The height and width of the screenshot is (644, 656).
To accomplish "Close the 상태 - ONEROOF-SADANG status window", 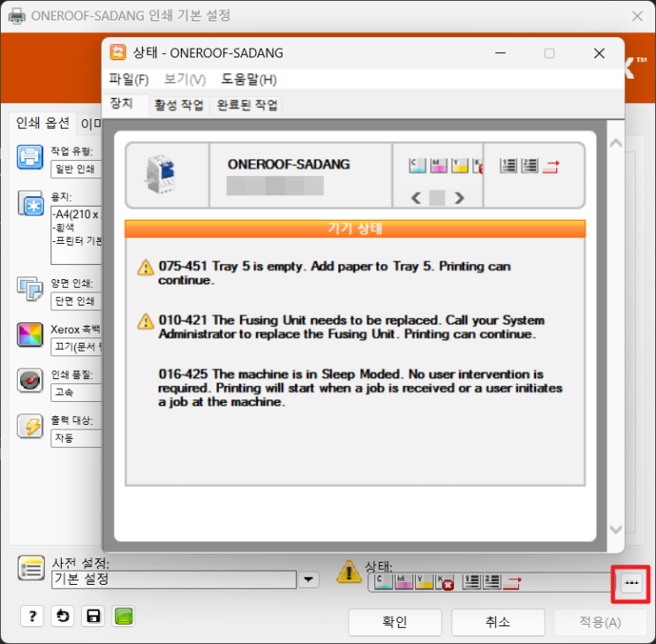I will pyautogui.click(x=599, y=53).
